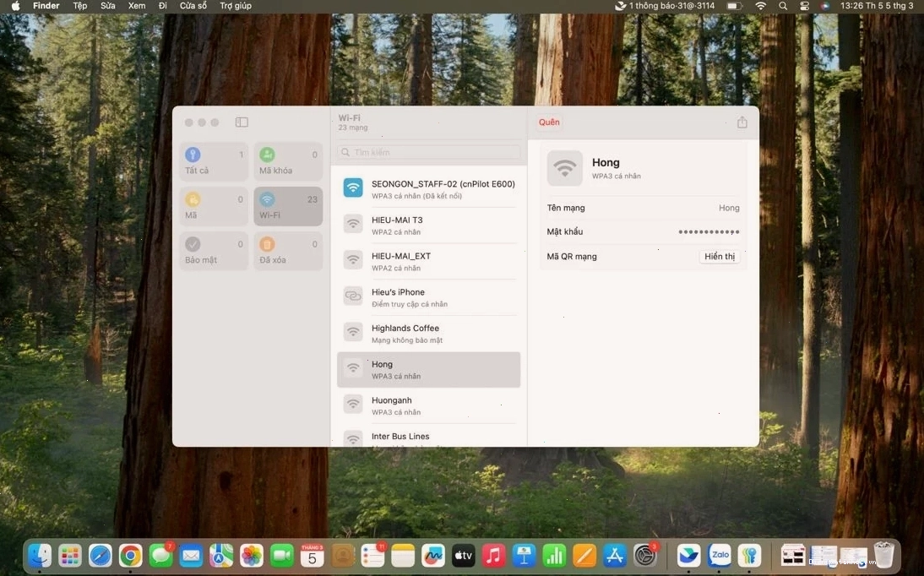924x576 pixels.
Task: Open Reminders from the Dock
Action: [373, 556]
